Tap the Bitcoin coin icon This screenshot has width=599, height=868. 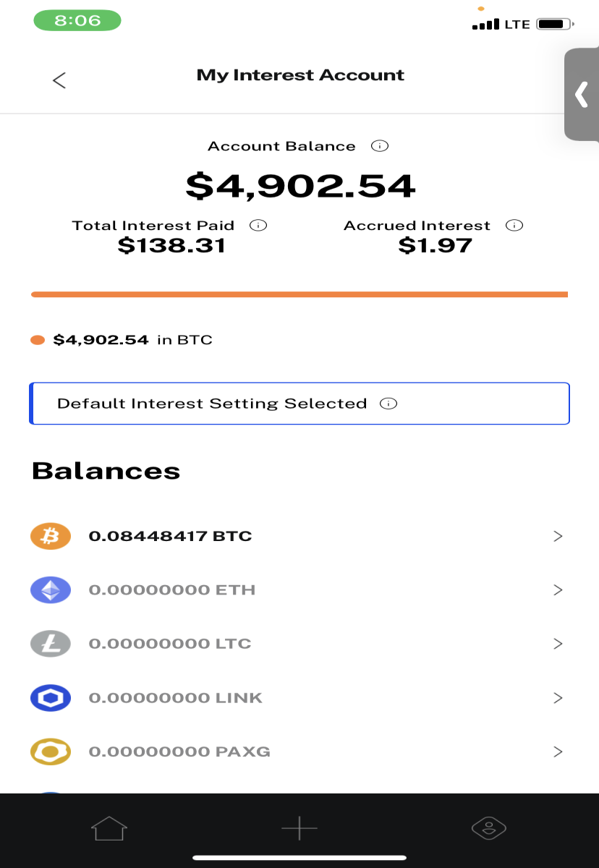pyautogui.click(x=51, y=536)
